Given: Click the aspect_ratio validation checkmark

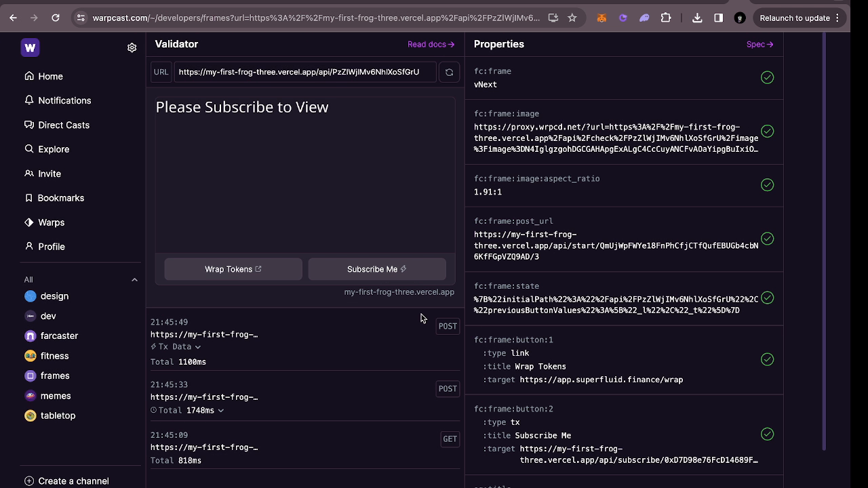Looking at the screenshot, I should click(x=767, y=185).
